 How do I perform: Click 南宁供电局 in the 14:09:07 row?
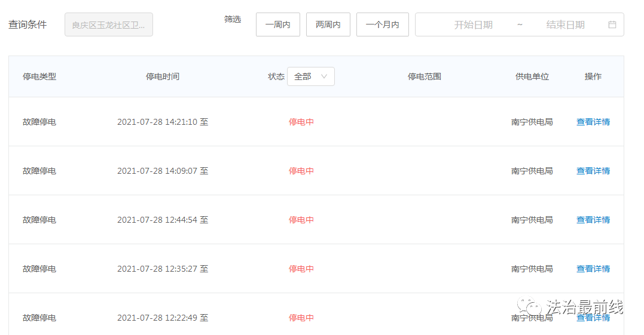(532, 171)
